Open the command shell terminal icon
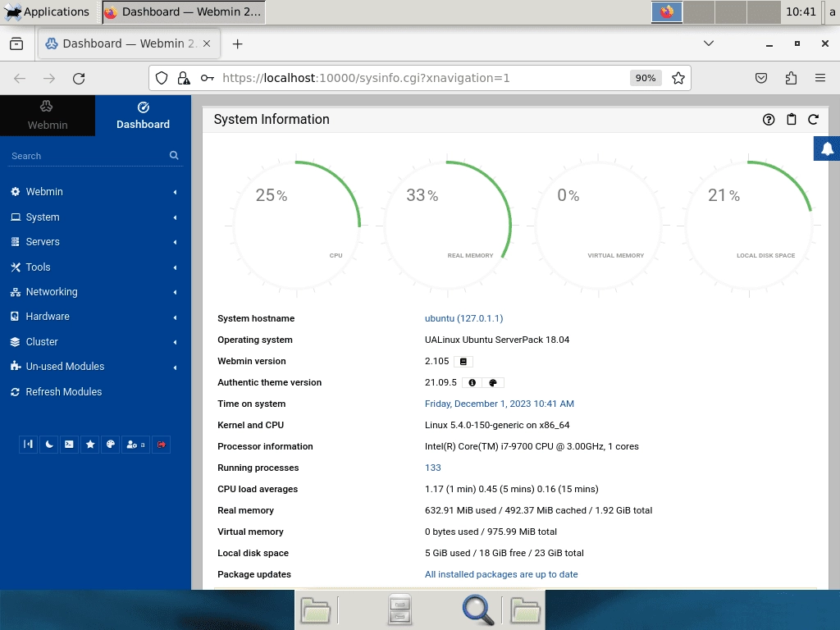This screenshot has height=630, width=840. [70, 444]
